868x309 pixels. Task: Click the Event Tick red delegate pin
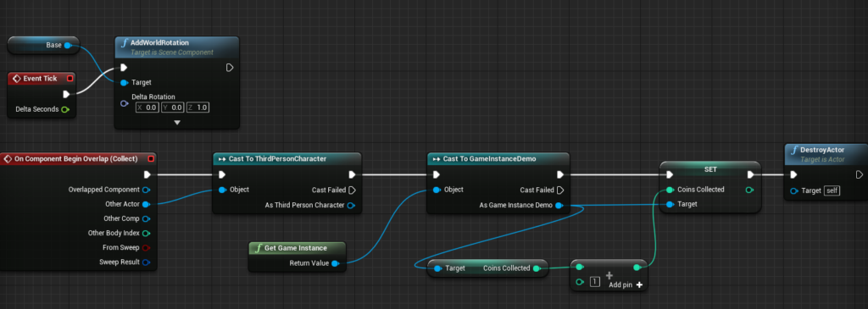click(x=70, y=79)
